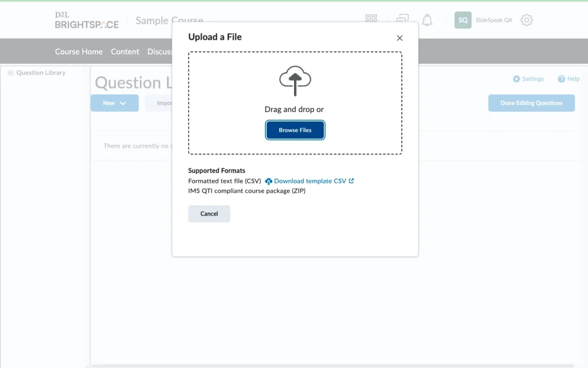Image resolution: width=588 pixels, height=368 pixels.
Task: Go to Course Home in navbar
Action: point(79,51)
